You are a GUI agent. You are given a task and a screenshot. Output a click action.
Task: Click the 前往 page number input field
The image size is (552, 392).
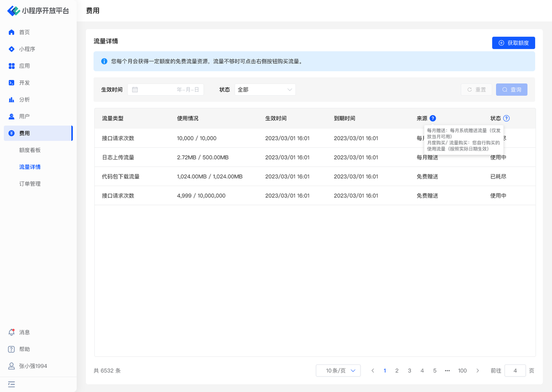click(515, 370)
